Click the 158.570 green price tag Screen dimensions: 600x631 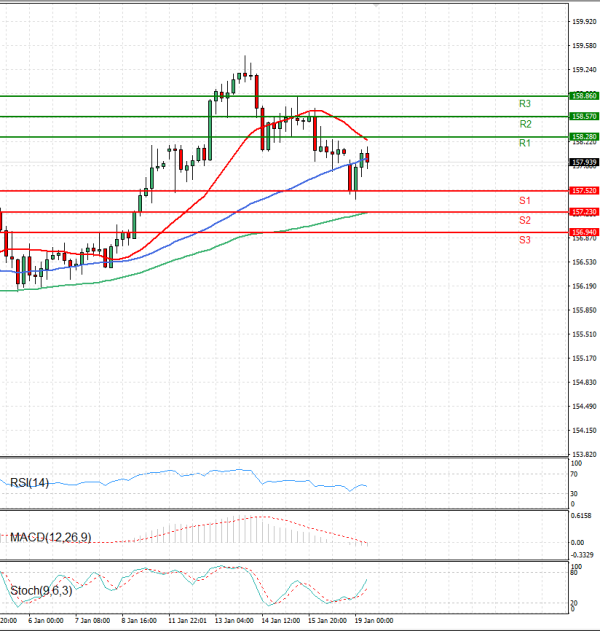(x=583, y=116)
